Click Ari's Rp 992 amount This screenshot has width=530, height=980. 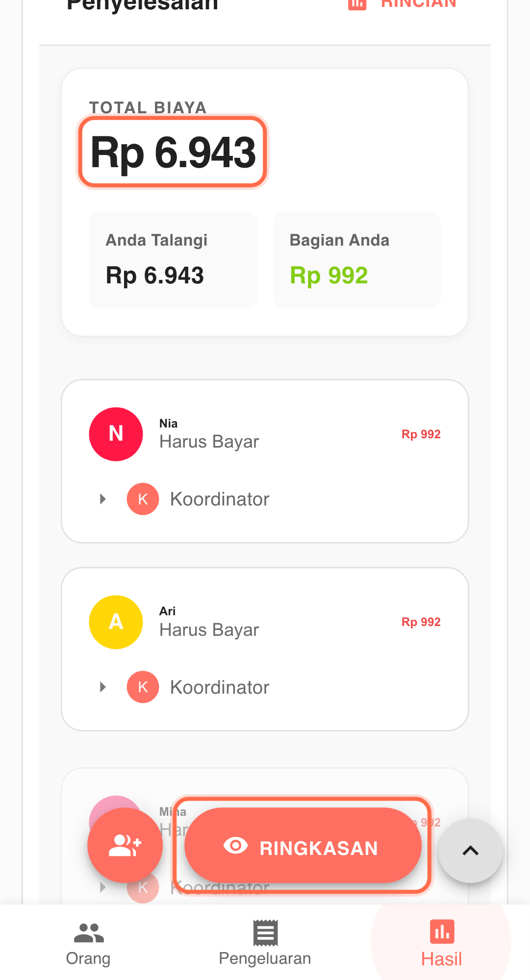421,622
